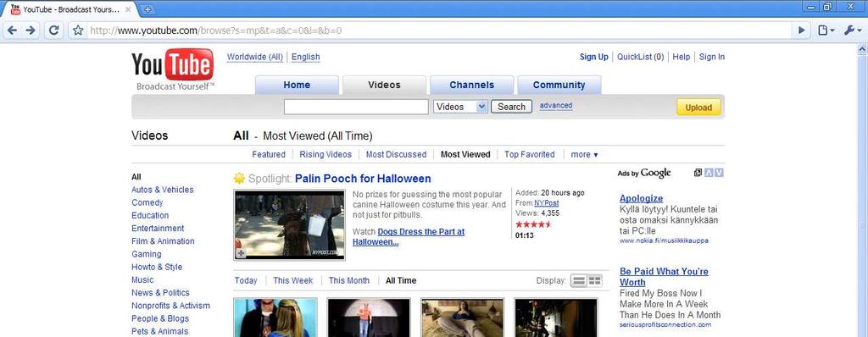Reload the page with the refresh icon

coord(53,30)
